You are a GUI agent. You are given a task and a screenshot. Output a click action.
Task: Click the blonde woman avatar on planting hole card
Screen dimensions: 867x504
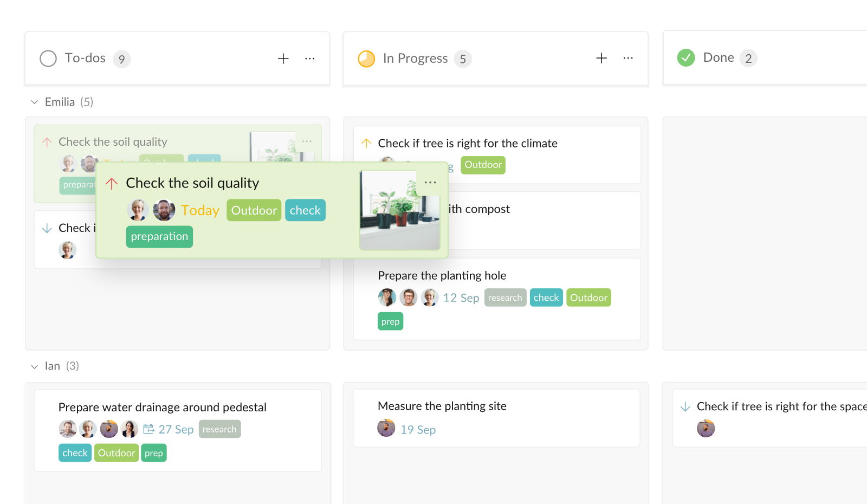(430, 297)
